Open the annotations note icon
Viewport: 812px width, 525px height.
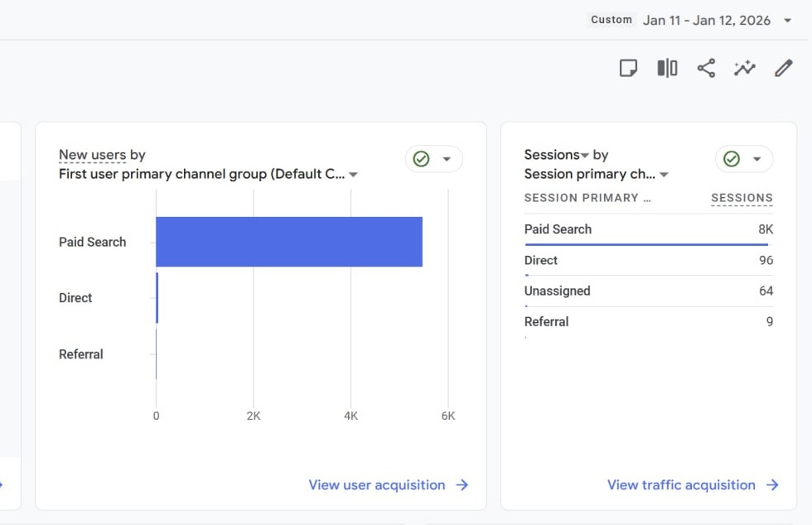[629, 68]
